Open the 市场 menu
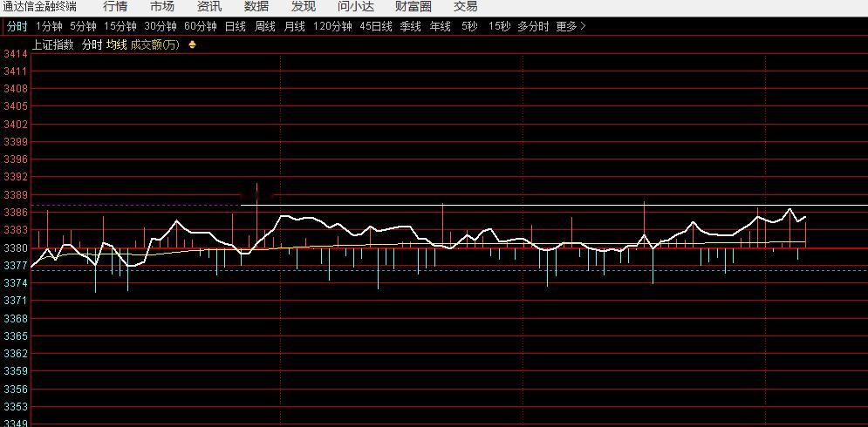 pyautogui.click(x=162, y=7)
